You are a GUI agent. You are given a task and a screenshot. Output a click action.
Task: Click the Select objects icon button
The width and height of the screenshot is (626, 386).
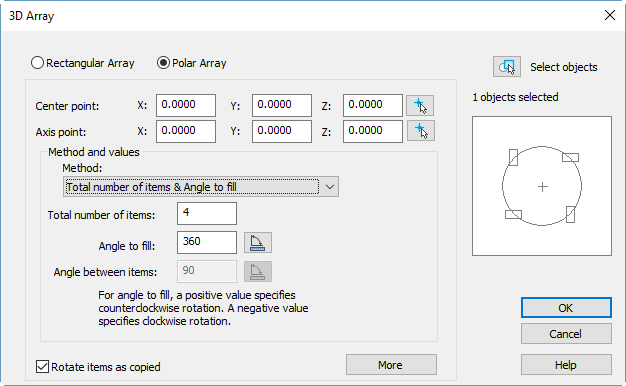507,67
